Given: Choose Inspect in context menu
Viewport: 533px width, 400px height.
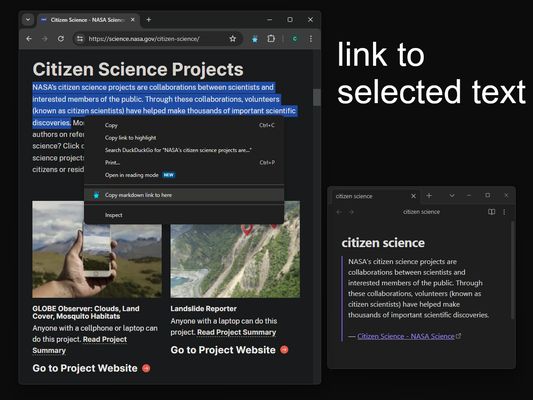Looking at the screenshot, I should coord(184,215).
